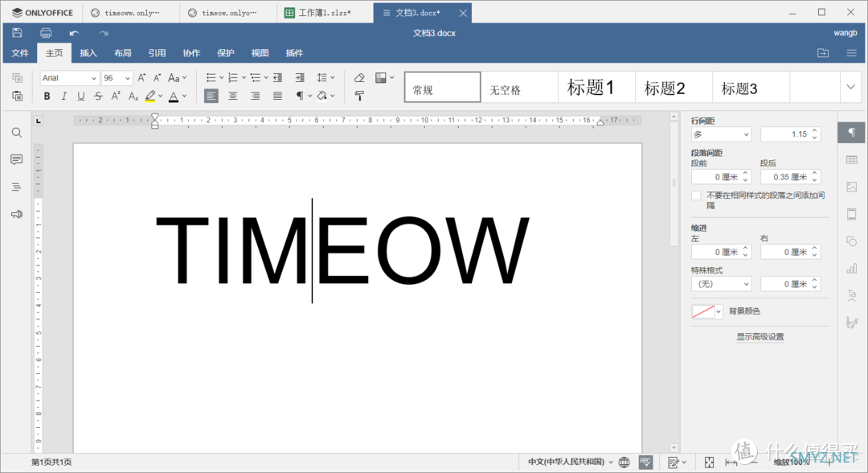The image size is (868, 473).
Task: Align text left
Action: (211, 96)
